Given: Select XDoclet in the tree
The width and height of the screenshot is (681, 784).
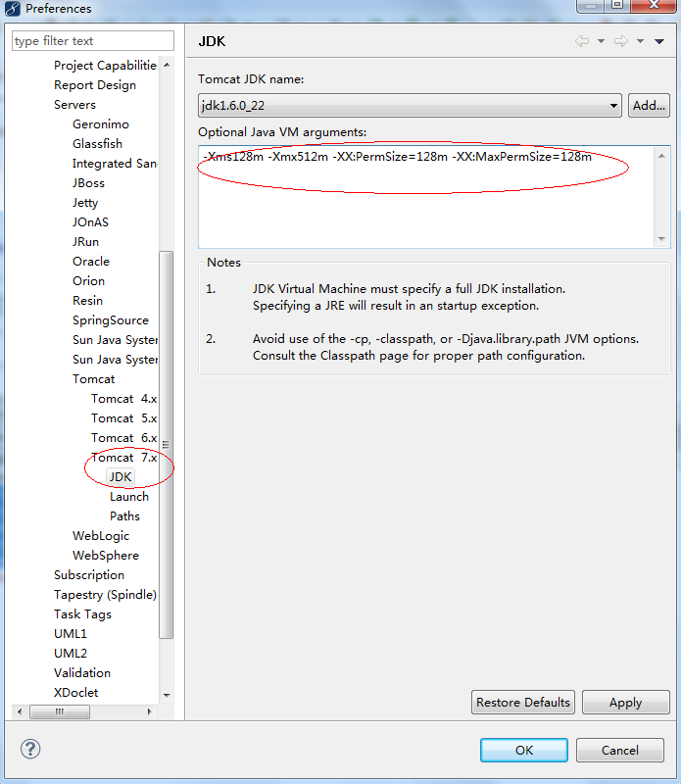Looking at the screenshot, I should pyautogui.click(x=76, y=693).
